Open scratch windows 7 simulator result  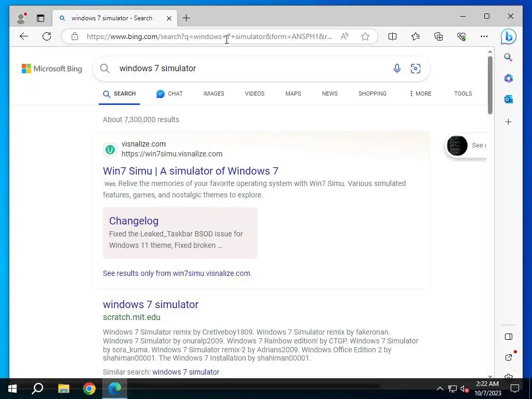pyautogui.click(x=151, y=304)
